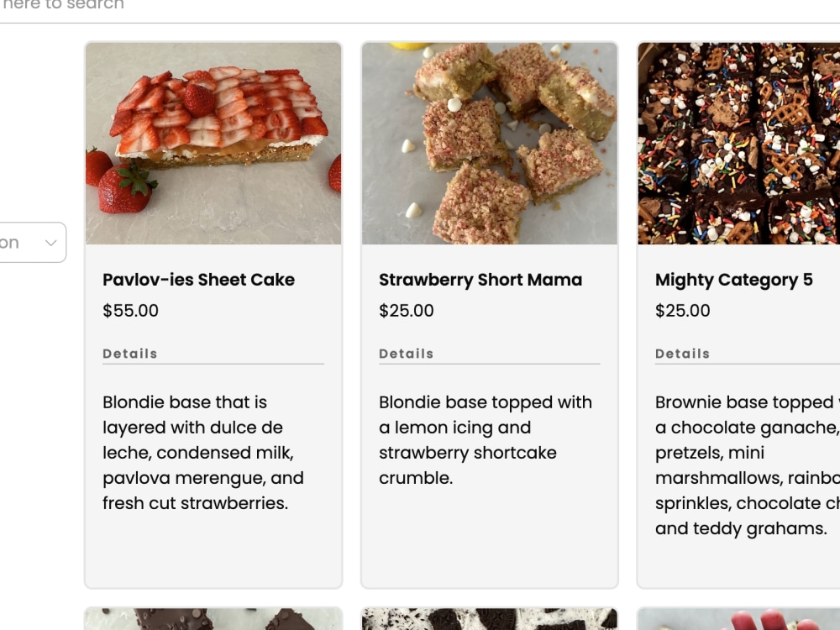
Task: Click the Strawberry Short Mama title
Action: pos(480,280)
